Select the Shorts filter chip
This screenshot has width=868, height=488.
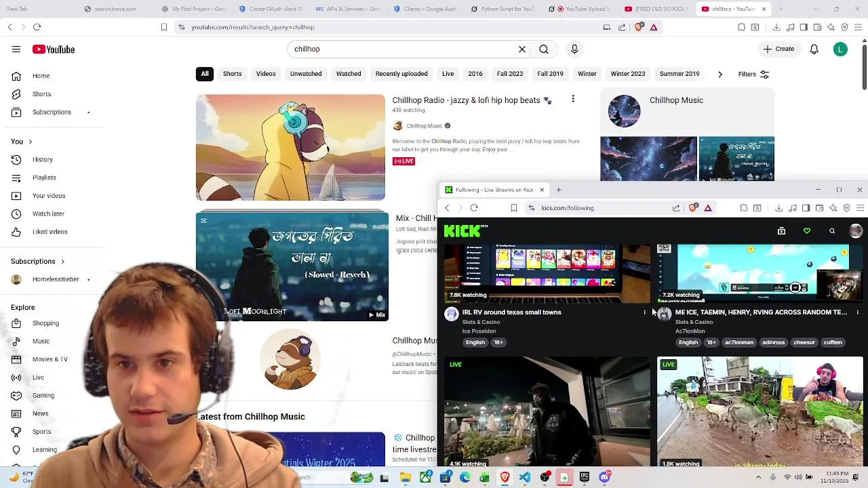(232, 74)
